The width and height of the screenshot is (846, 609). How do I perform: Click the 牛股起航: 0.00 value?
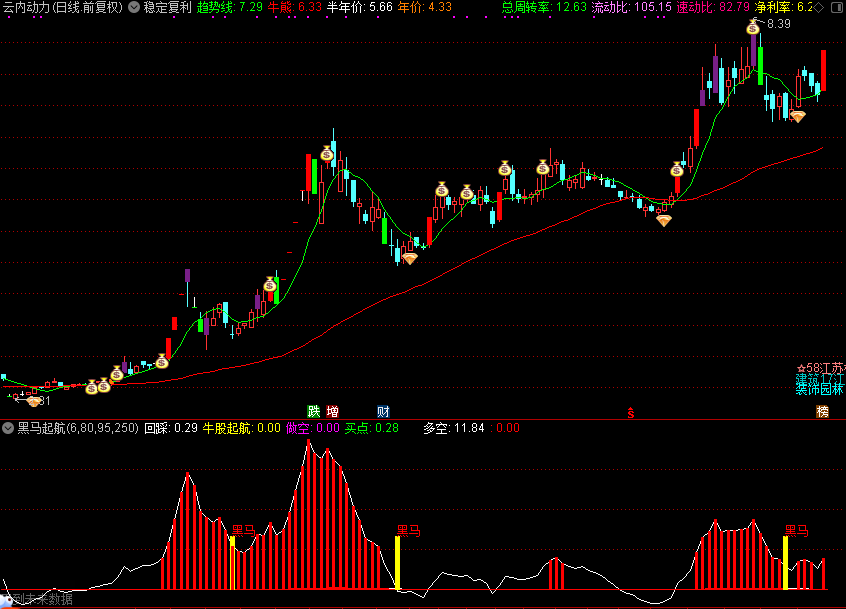pos(242,428)
